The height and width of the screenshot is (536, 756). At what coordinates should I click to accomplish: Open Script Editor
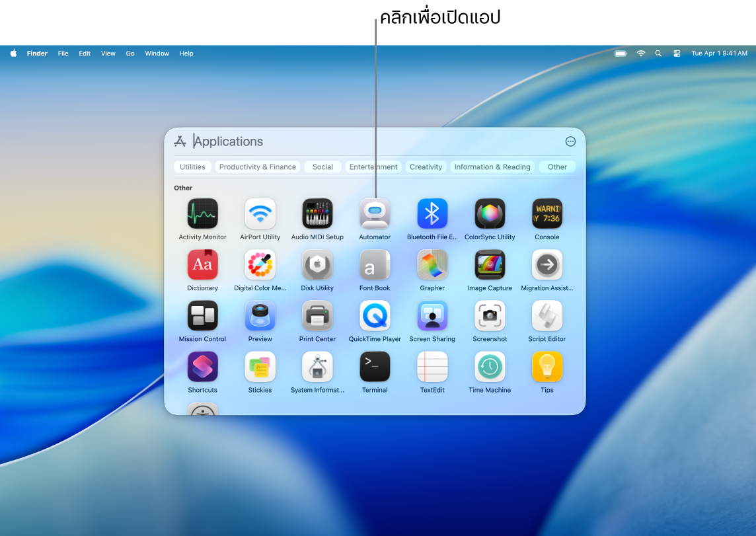click(x=547, y=316)
